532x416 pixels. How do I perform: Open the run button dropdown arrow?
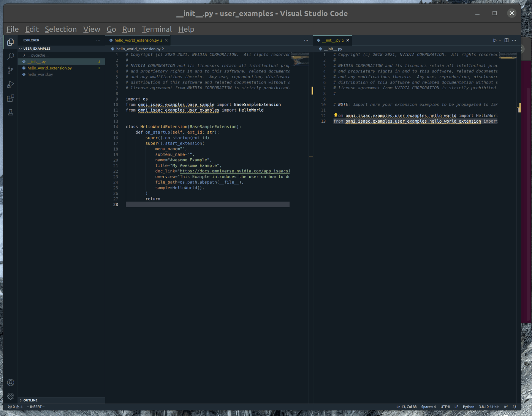point(500,40)
